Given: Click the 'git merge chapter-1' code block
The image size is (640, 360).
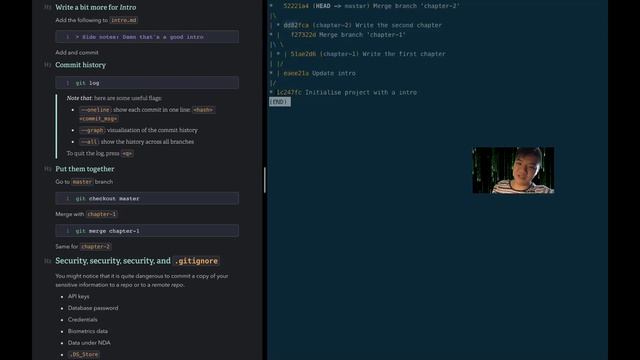Looking at the screenshot, I should point(147,231).
